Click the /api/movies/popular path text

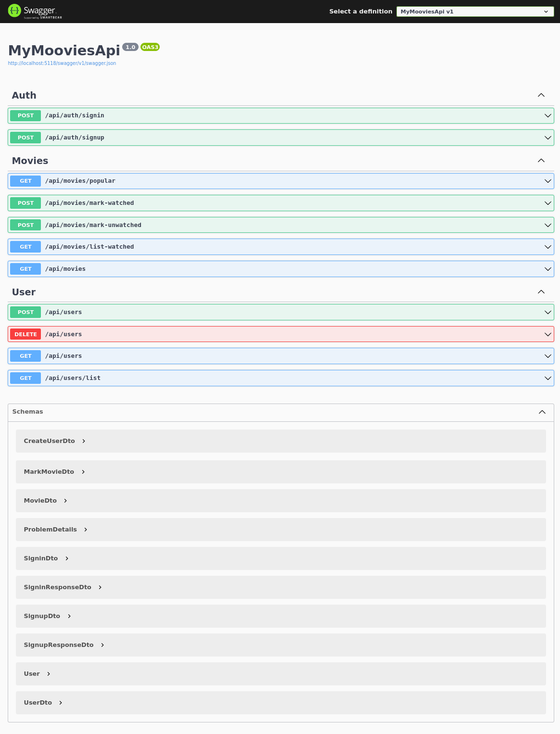[x=80, y=181]
